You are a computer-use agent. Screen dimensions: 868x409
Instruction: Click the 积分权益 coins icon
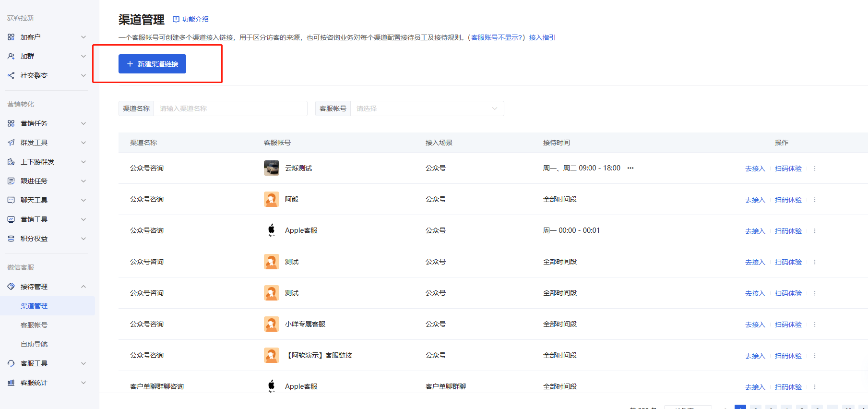pyautogui.click(x=11, y=239)
